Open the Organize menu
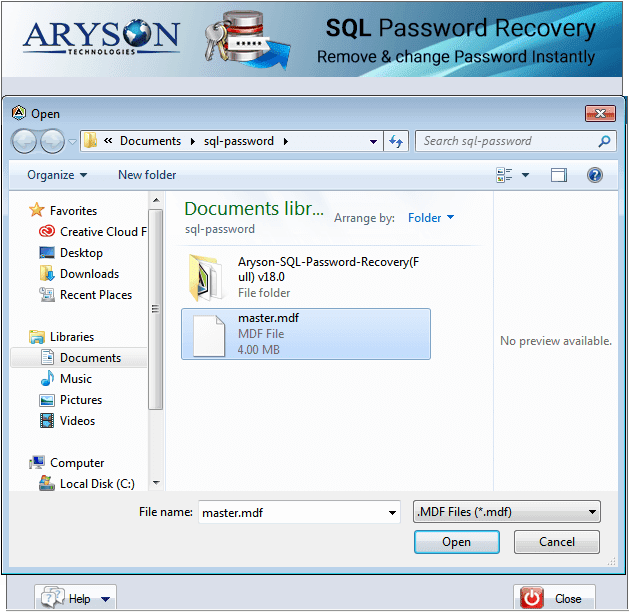The image size is (629, 612). tap(57, 175)
